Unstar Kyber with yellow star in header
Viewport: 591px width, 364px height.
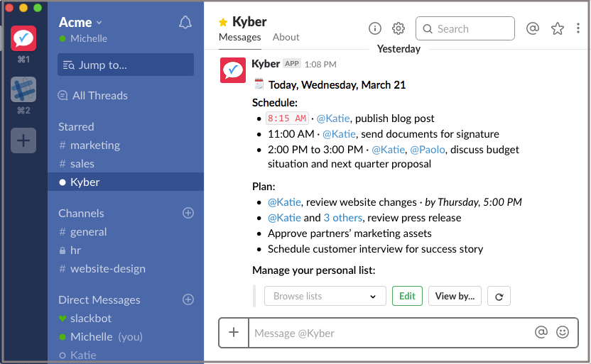coord(223,22)
